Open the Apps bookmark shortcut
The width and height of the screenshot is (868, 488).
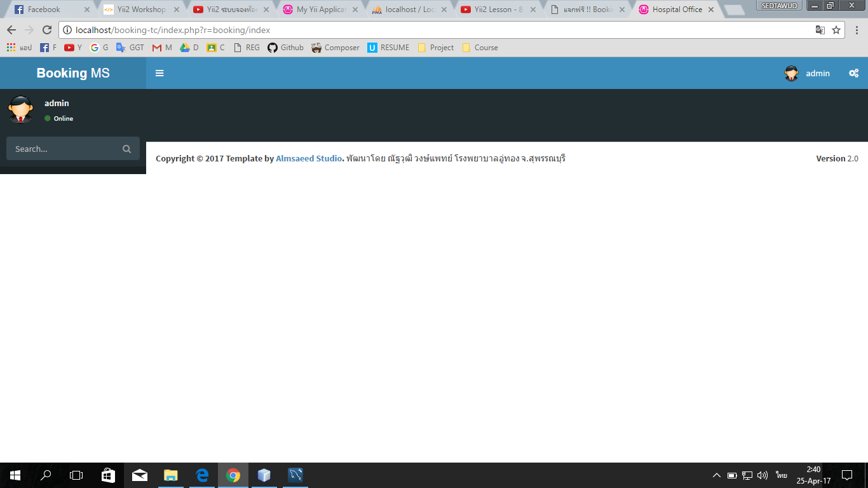19,48
